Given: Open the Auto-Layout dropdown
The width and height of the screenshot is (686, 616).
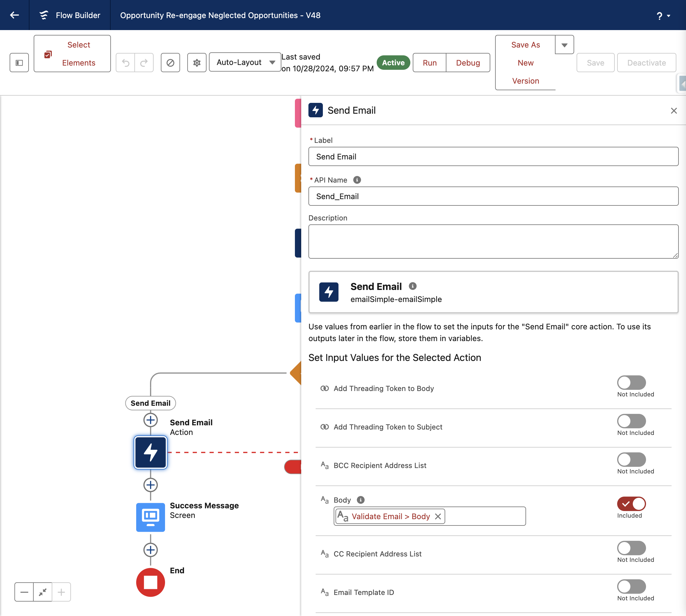Looking at the screenshot, I should pyautogui.click(x=245, y=62).
